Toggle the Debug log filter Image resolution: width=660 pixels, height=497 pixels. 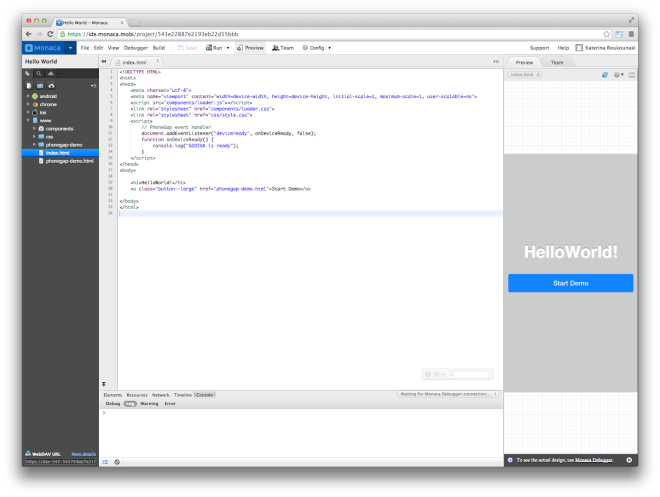pyautogui.click(x=113, y=404)
